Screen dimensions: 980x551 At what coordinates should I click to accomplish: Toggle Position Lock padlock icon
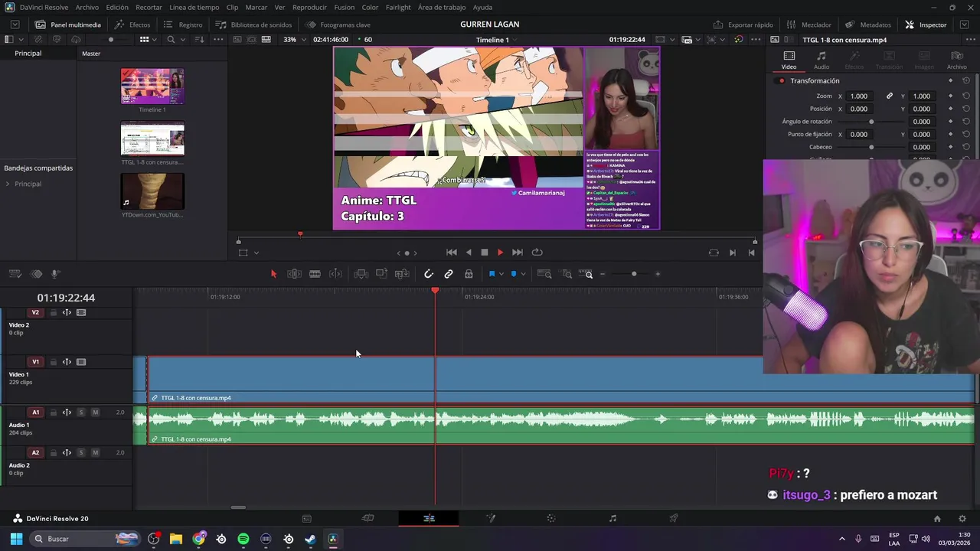[x=469, y=274]
